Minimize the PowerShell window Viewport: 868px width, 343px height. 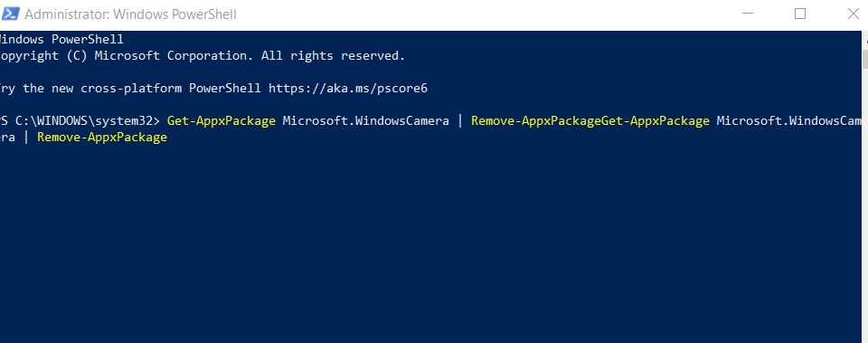click(746, 14)
